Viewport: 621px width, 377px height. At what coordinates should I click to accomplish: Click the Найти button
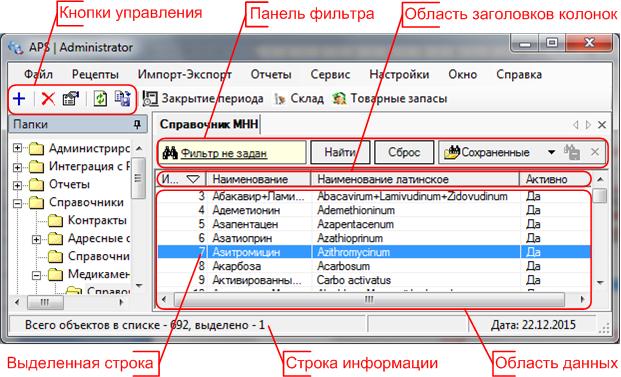[340, 152]
